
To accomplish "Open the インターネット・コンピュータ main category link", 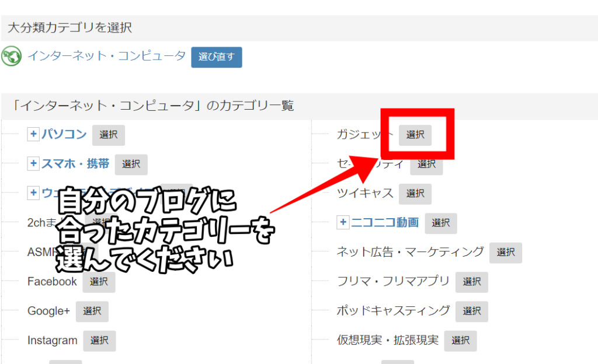I will tap(106, 57).
